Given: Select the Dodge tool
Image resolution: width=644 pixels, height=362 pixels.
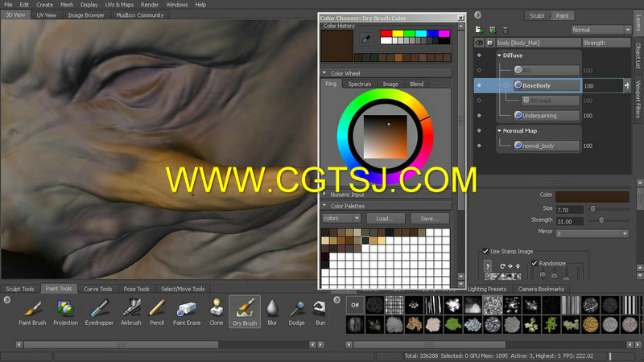Looking at the screenshot, I should coord(296,312).
